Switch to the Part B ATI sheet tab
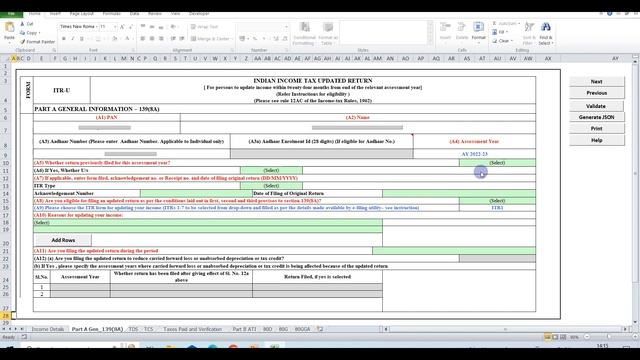 (244, 329)
